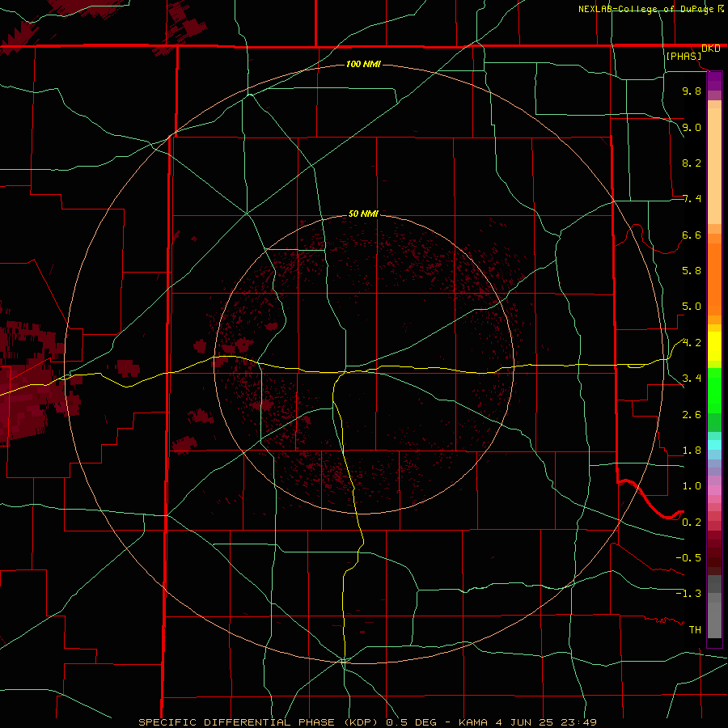
Task: Pick the cyan swatch on the color bar
Action: click(714, 445)
